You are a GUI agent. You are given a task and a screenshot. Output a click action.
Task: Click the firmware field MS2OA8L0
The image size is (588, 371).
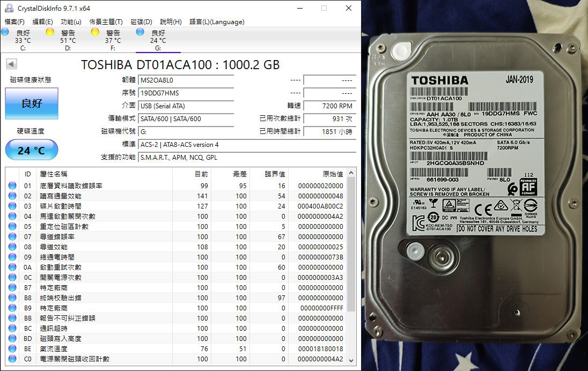tap(186, 80)
